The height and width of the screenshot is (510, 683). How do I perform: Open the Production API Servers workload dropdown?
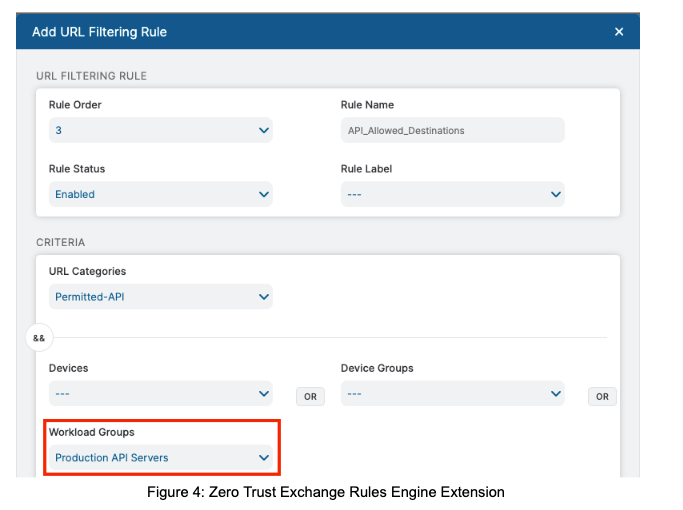[x=150, y=458]
